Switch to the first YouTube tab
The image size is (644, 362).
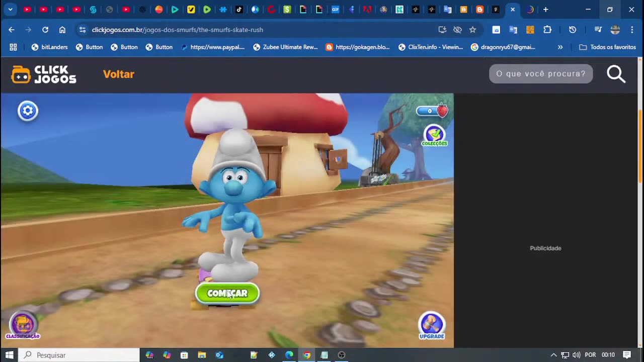click(27, 10)
